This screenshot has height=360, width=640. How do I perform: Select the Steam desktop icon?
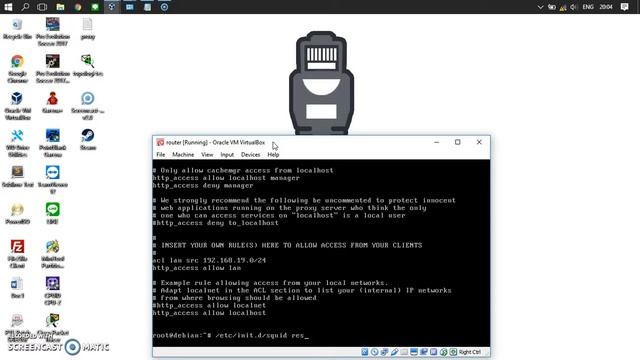point(88,140)
